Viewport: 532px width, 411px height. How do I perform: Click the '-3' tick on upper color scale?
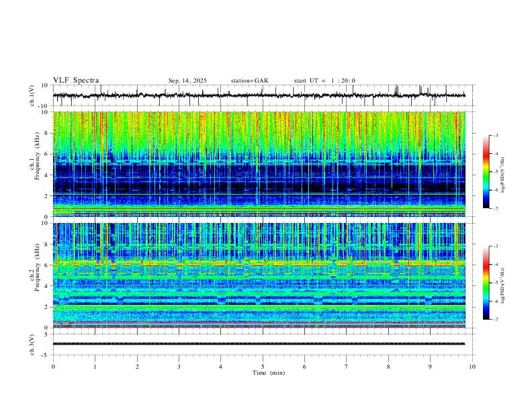pyautogui.click(x=496, y=135)
